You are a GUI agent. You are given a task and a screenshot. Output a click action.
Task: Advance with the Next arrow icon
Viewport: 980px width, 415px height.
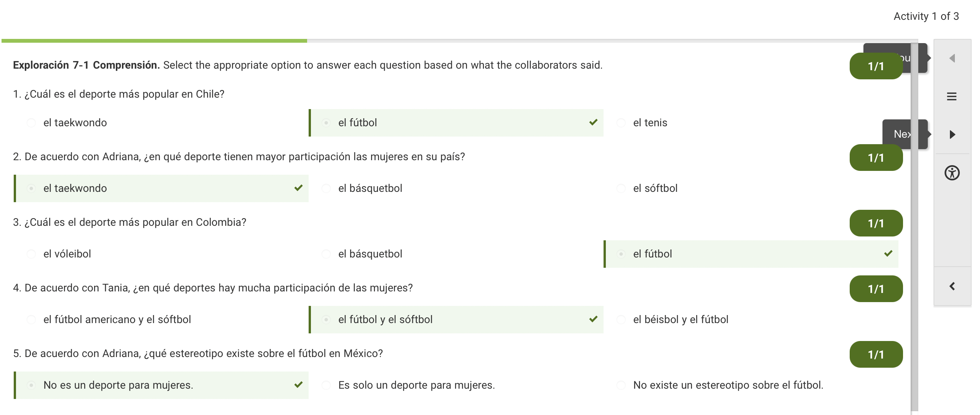coord(952,134)
